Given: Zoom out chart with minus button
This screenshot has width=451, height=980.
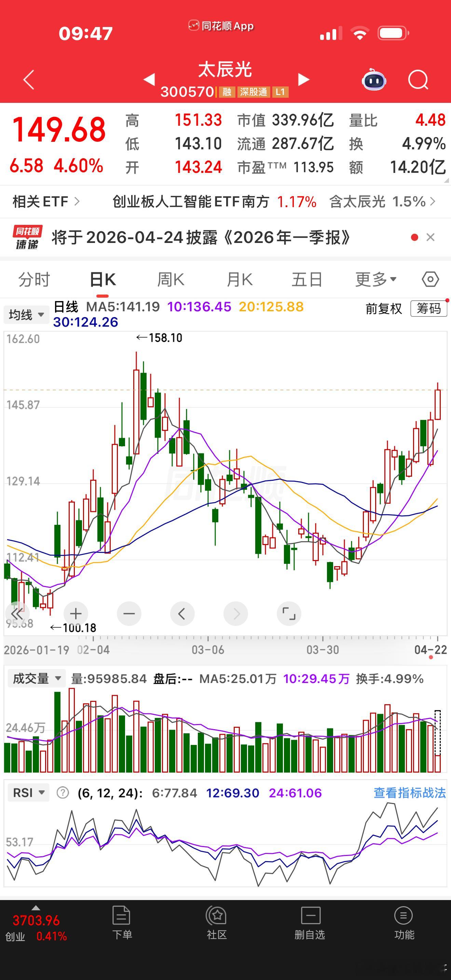Looking at the screenshot, I should coord(129,614).
